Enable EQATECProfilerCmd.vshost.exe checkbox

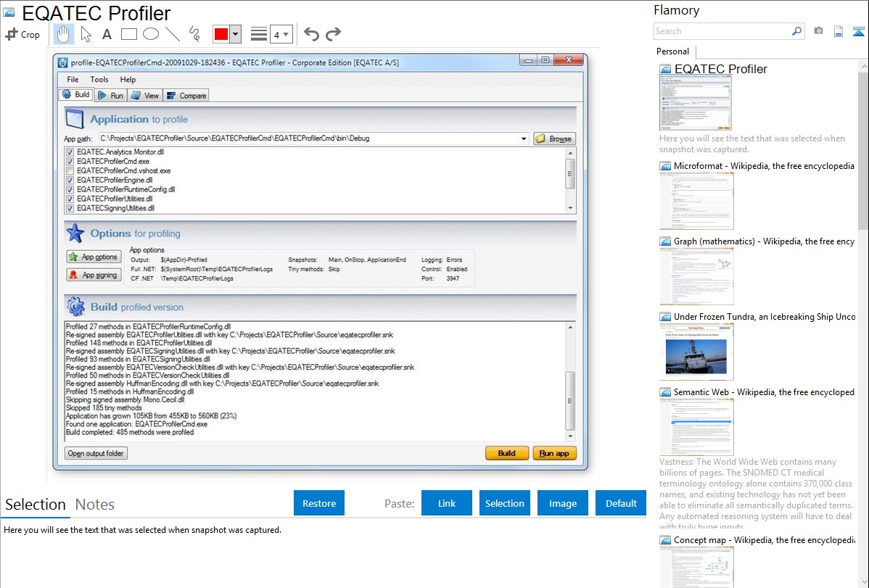pyautogui.click(x=70, y=170)
